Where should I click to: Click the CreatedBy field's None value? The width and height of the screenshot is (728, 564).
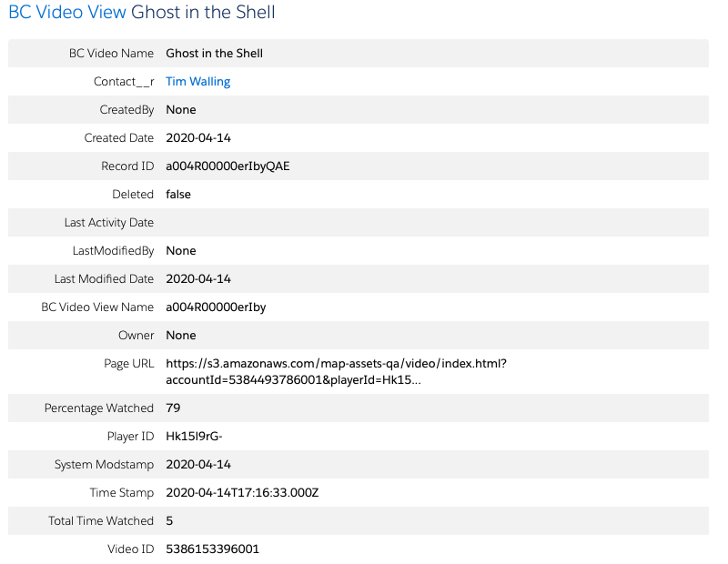[180, 110]
